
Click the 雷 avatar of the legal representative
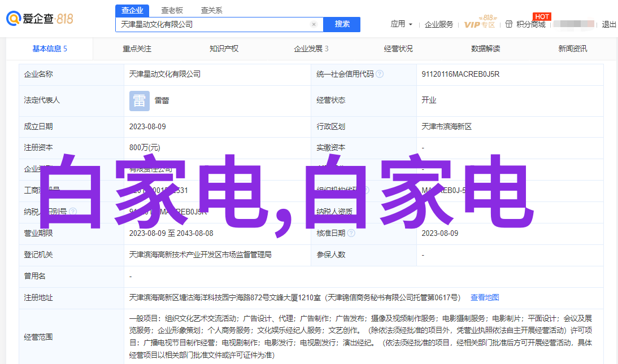(x=140, y=101)
